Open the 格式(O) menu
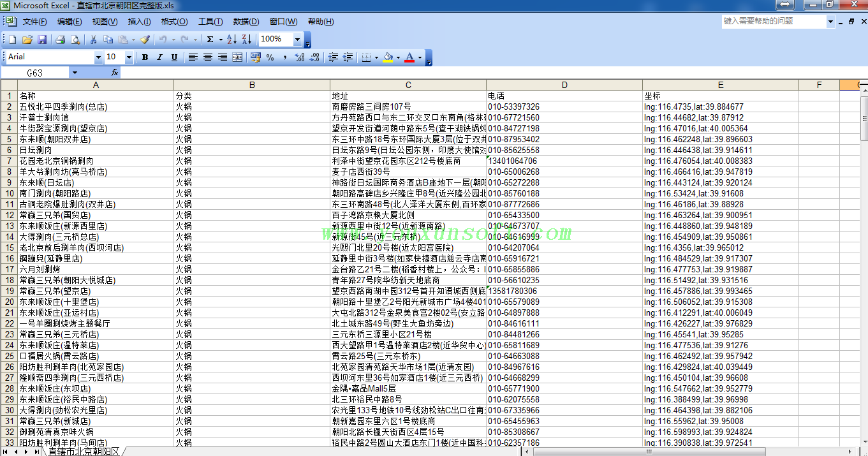 (x=174, y=22)
